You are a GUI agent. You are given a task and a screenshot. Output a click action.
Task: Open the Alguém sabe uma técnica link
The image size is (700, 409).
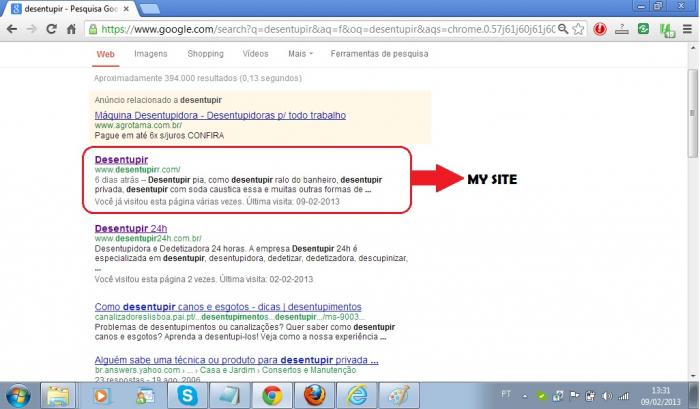pyautogui.click(x=236, y=360)
